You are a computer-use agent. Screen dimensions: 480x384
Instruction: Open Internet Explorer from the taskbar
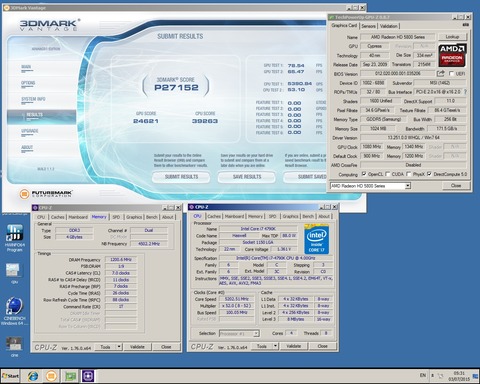[x=33, y=376]
